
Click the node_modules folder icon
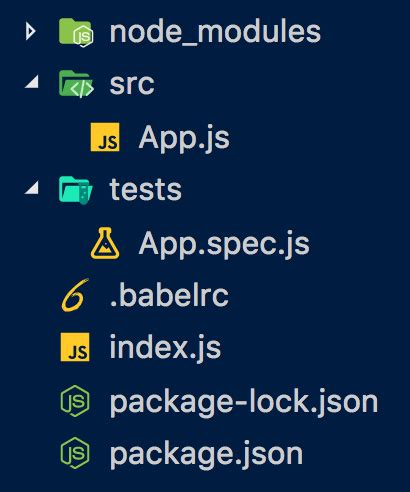coord(76,32)
